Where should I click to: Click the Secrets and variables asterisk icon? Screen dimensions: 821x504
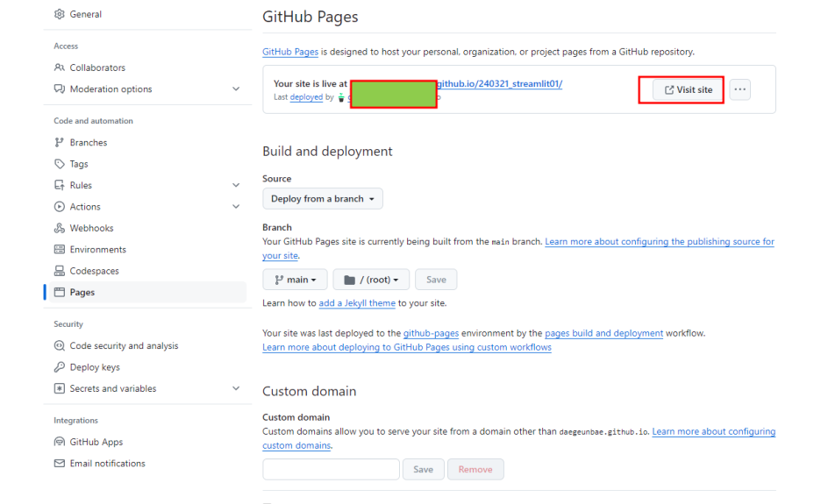point(59,388)
